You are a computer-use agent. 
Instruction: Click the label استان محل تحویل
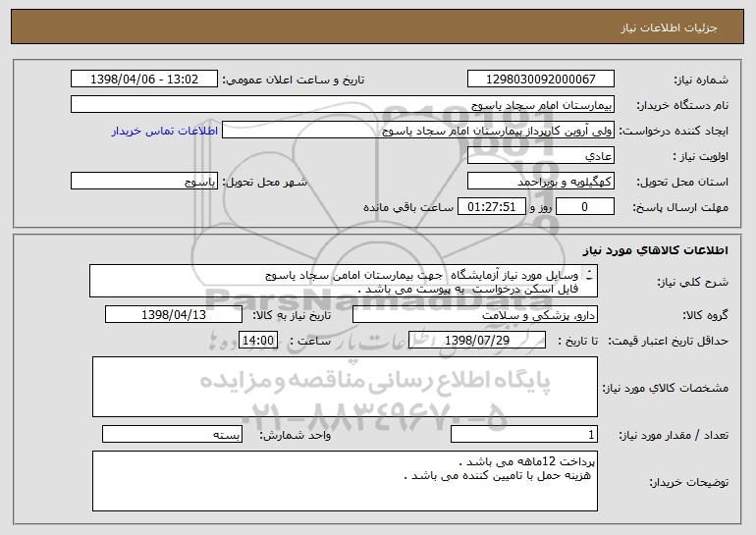[682, 182]
